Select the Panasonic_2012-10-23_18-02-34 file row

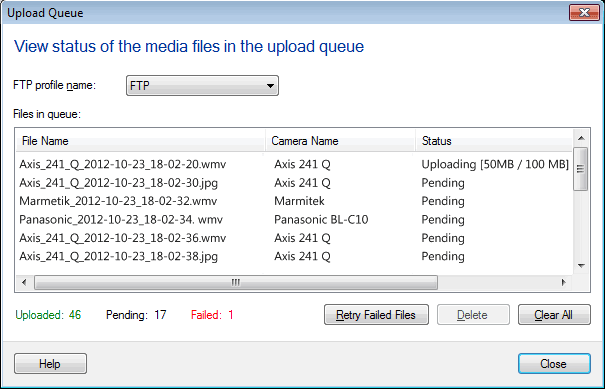294,220
